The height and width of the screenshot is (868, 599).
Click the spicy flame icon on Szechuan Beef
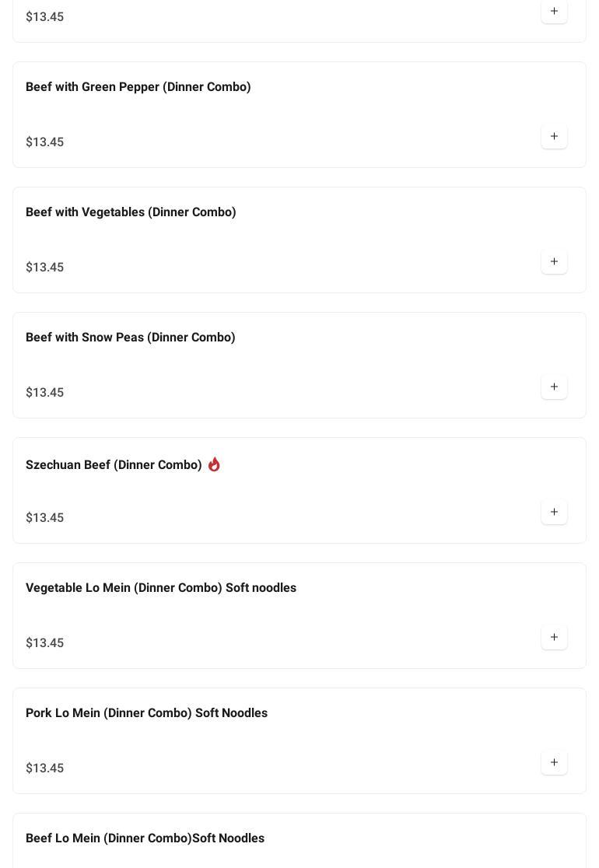pos(214,464)
